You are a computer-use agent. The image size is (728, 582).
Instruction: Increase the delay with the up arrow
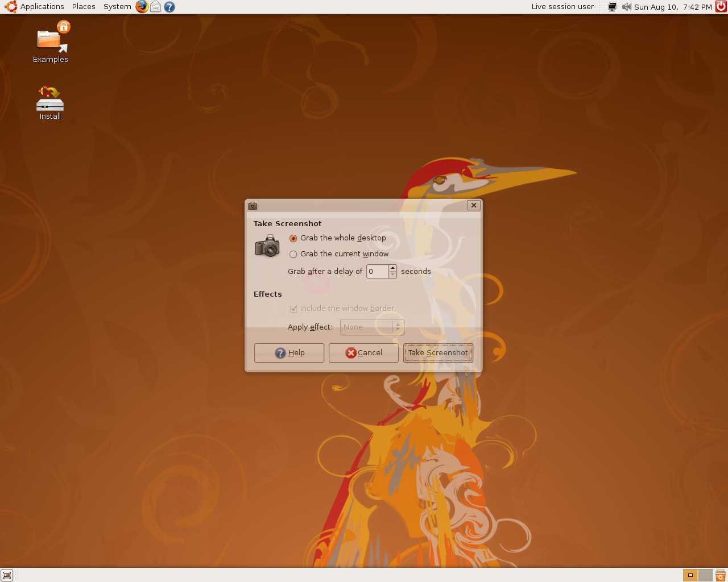[392, 268]
